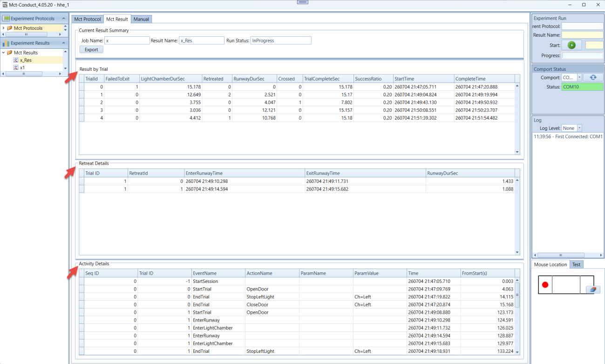Switch to the Mct Protocol tab

coord(88,19)
